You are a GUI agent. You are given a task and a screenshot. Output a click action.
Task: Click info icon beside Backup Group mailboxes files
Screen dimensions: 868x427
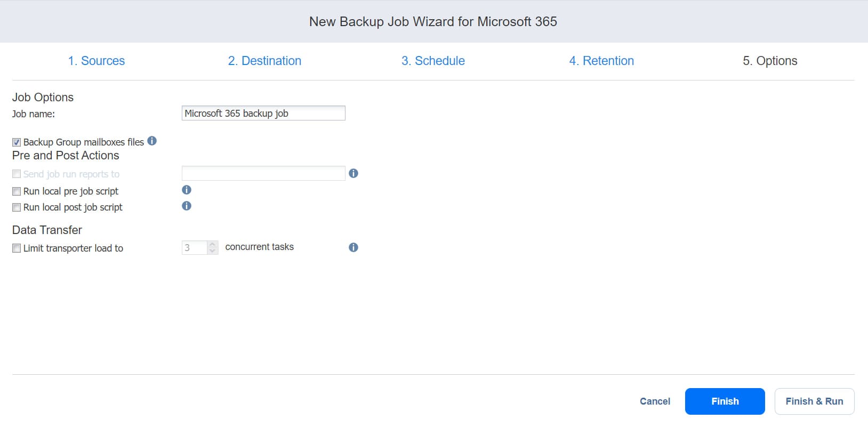[152, 141]
